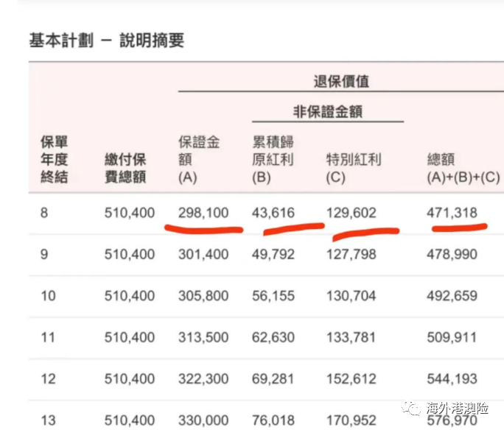This screenshot has width=504, height=430.
Task: Select the 非保證金額 sub-header
Action: [x=328, y=112]
